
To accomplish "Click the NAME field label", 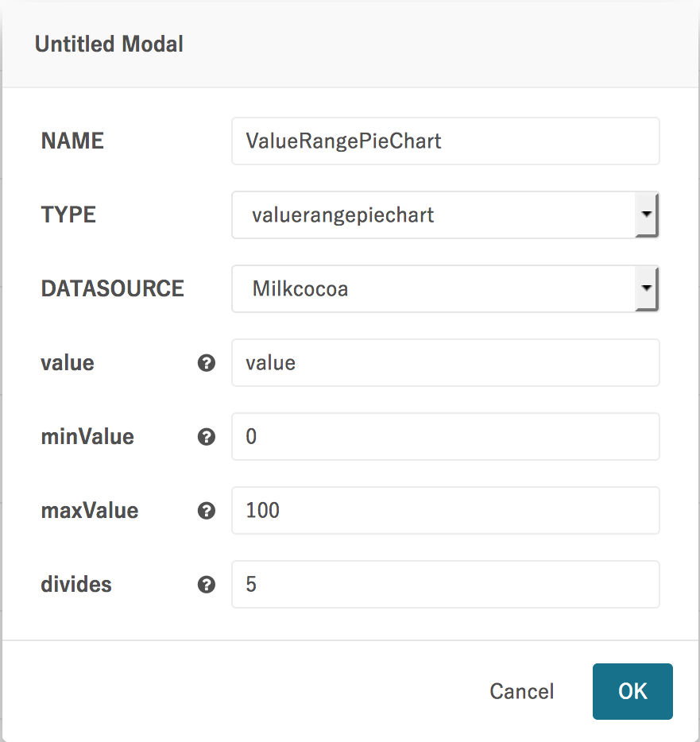I will pyautogui.click(x=72, y=141).
